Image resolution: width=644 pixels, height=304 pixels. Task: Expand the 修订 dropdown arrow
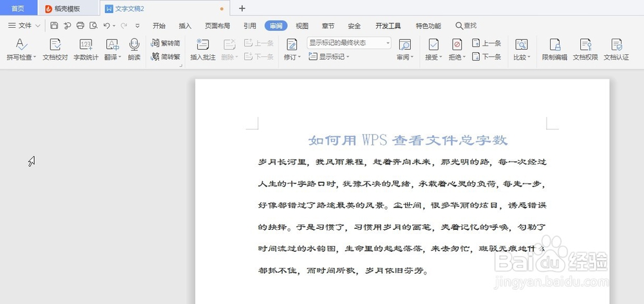tap(299, 57)
